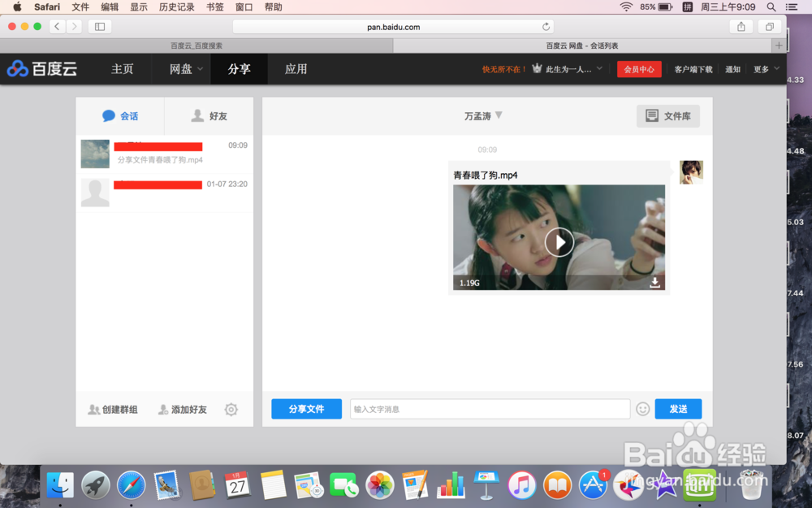812x508 pixels.
Task: Expand the 万孟涛 contact dropdown
Action: (x=483, y=115)
